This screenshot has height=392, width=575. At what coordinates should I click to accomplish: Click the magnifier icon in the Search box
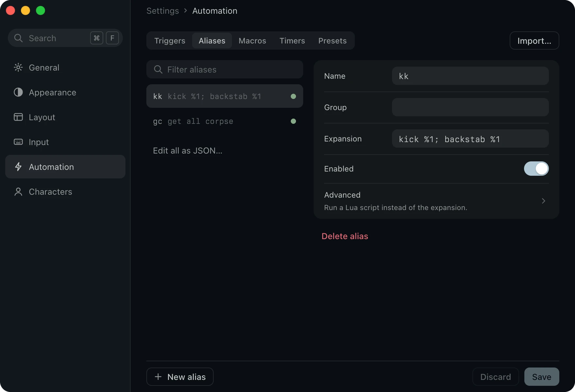pyautogui.click(x=18, y=38)
